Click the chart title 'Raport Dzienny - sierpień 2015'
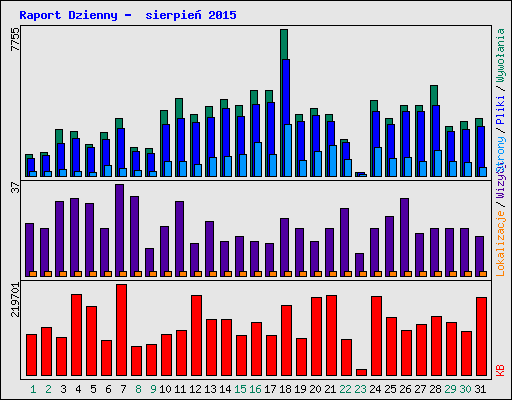The height and width of the screenshot is (400, 512). tap(128, 15)
